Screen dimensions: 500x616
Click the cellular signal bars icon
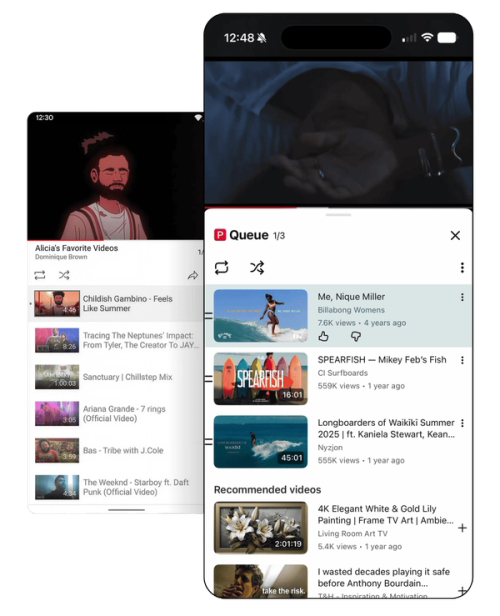[x=409, y=38]
